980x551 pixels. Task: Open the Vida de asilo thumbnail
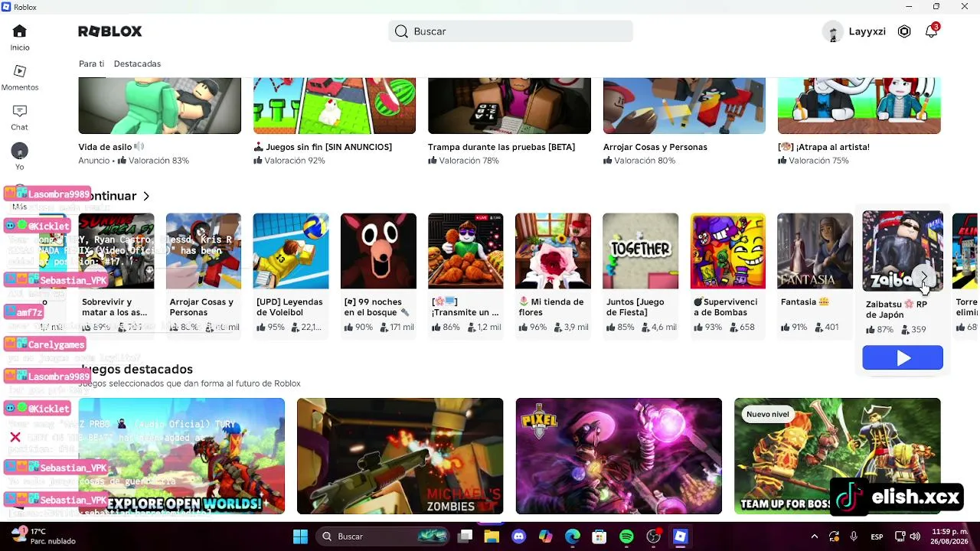159,106
